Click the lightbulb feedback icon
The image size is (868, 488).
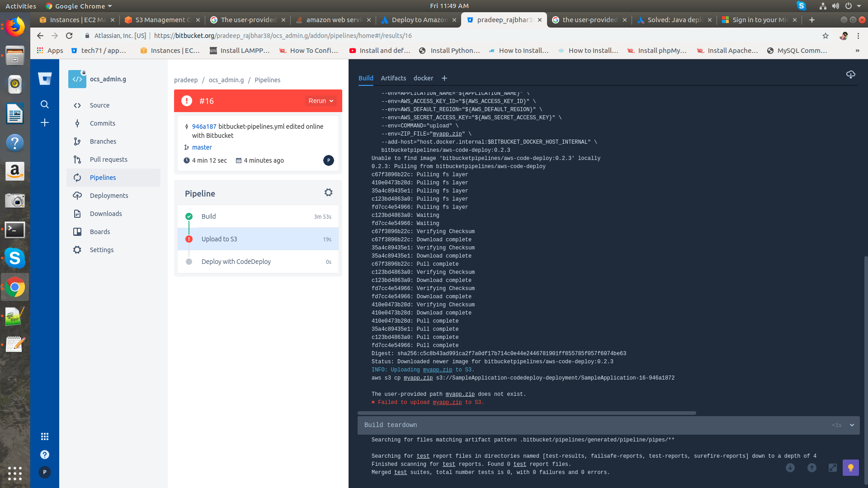click(850, 468)
